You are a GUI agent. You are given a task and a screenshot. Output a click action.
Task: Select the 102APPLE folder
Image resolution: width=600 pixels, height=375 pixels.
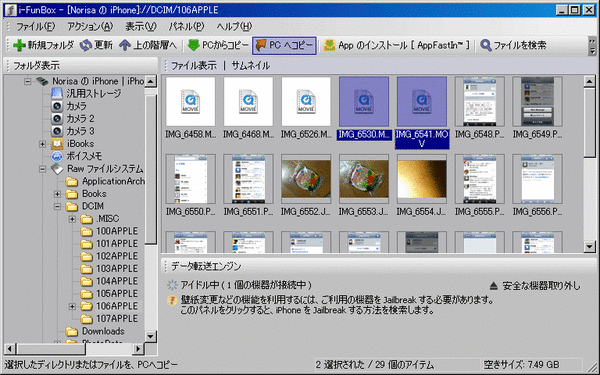pos(109,256)
